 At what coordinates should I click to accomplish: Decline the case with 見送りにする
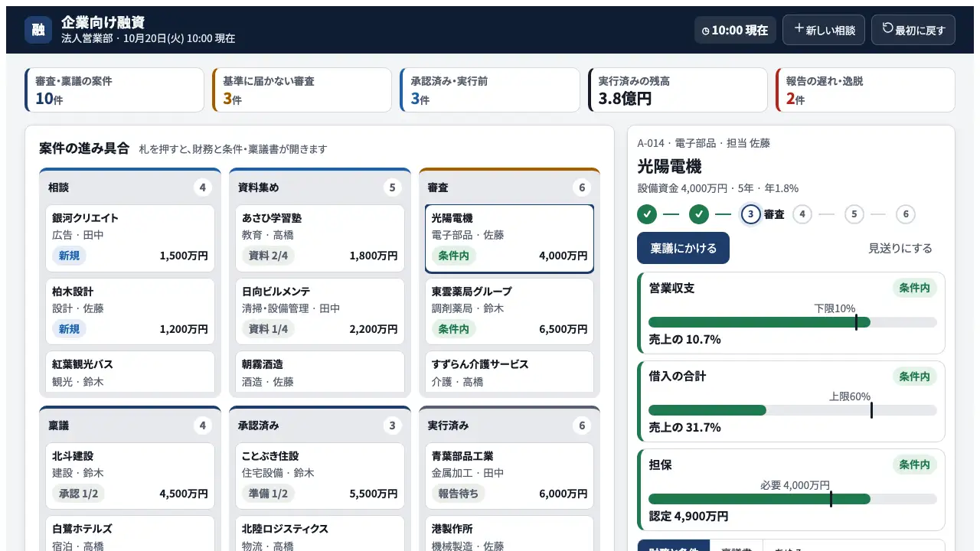point(900,248)
